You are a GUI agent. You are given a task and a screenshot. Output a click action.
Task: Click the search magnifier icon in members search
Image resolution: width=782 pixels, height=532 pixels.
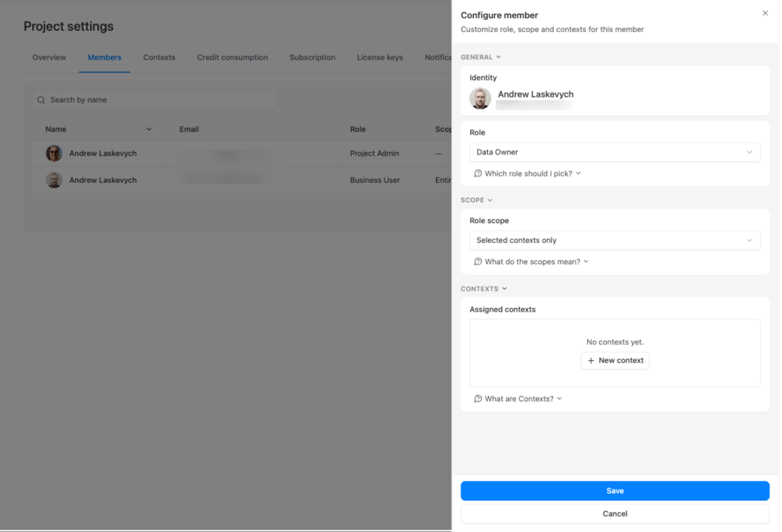[x=42, y=100]
